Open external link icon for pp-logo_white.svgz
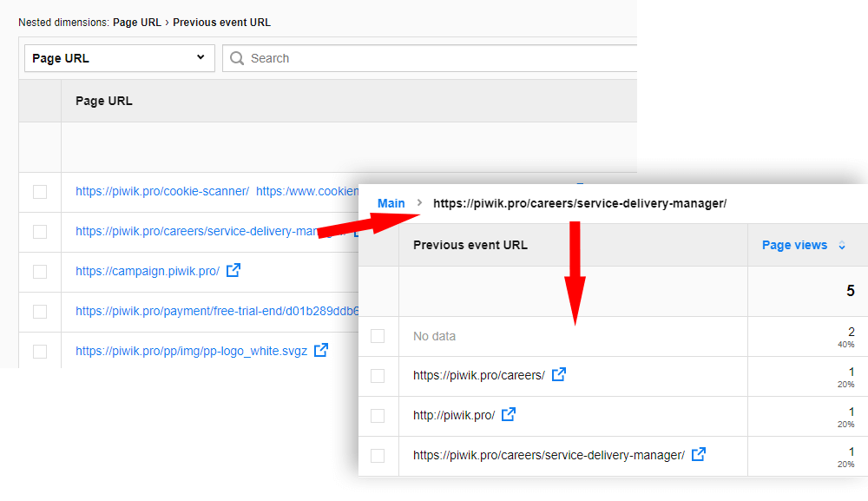The width and height of the screenshot is (868, 501). tap(321, 351)
